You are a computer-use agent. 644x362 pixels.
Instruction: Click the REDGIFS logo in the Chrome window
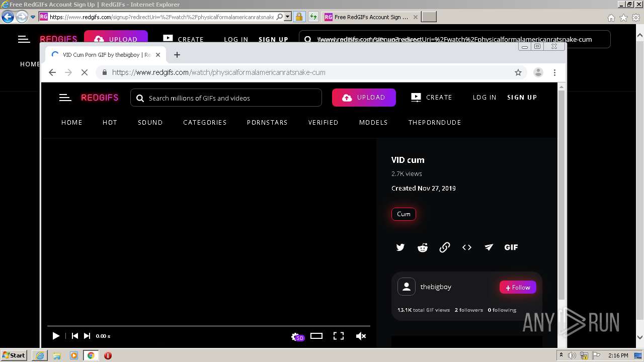pos(100,98)
